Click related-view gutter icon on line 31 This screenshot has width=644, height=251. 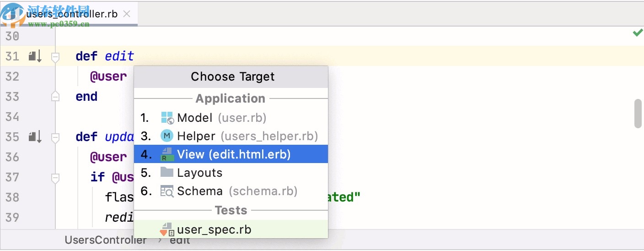pyautogui.click(x=35, y=56)
